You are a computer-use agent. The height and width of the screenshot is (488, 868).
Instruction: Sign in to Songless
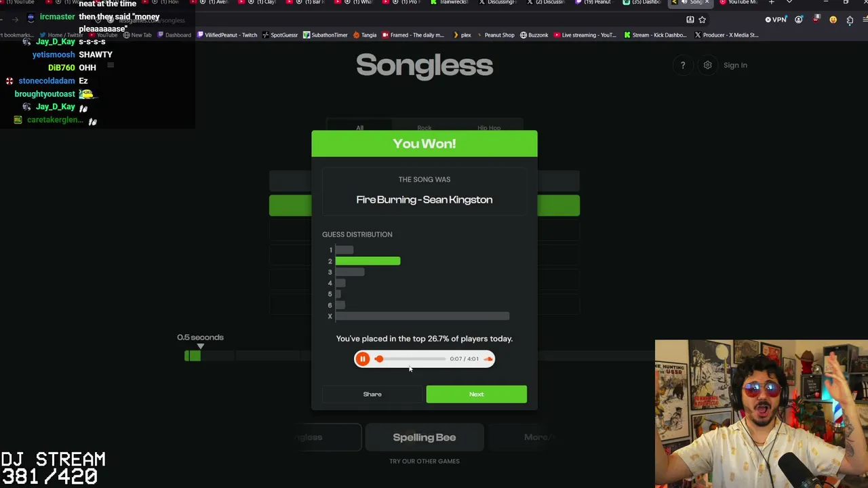click(x=735, y=65)
